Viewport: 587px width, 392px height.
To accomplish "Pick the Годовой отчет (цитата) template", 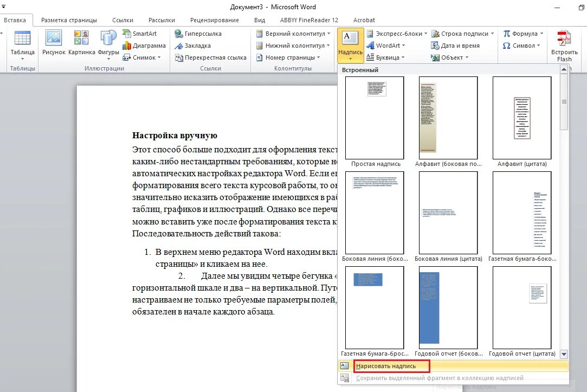I will click(x=522, y=312).
